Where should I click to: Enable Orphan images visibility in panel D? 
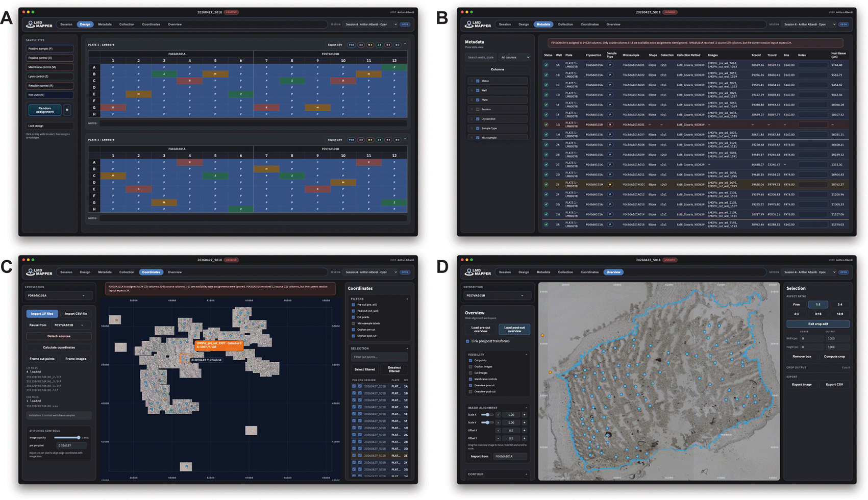470,367
